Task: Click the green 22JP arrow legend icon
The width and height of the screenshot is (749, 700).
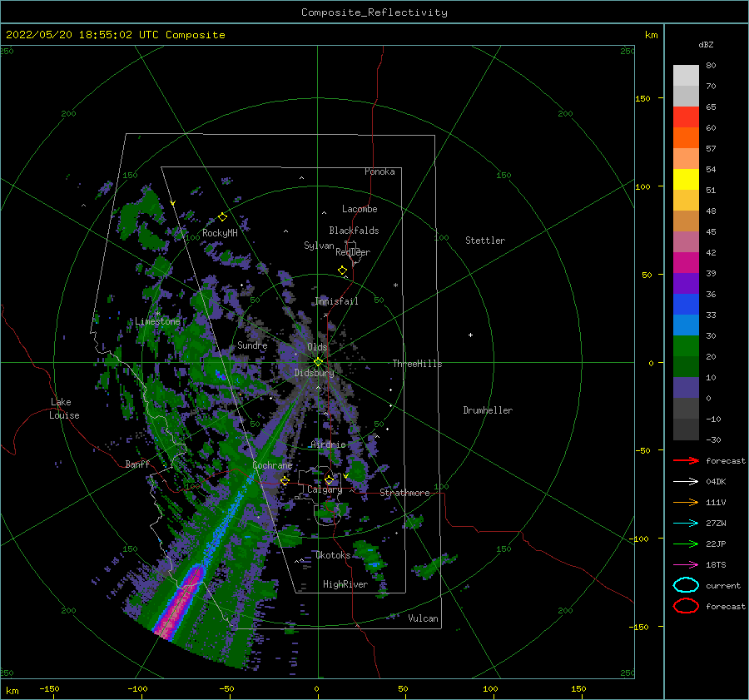Action: point(686,544)
